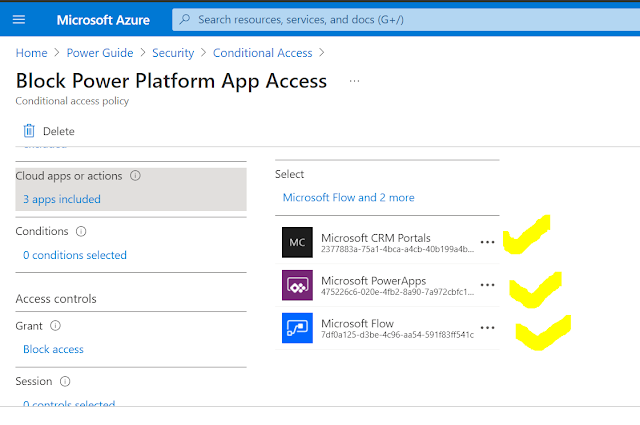
Task: Focus the Azure search resources box
Action: [x=400, y=19]
